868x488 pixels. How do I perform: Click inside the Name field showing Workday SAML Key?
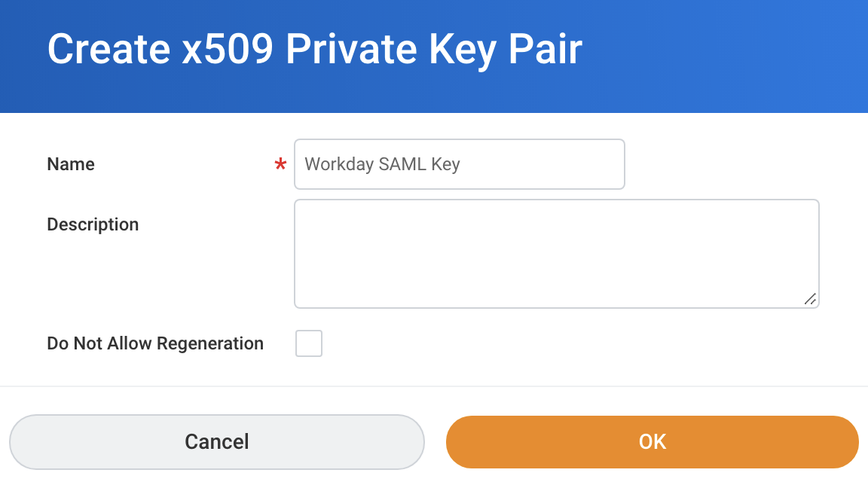pyautogui.click(x=460, y=164)
